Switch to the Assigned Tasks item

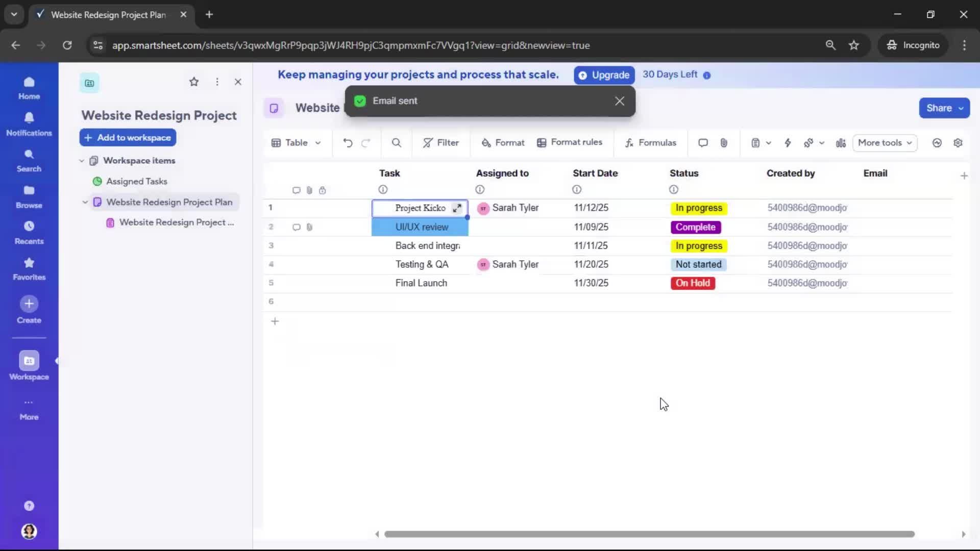(136, 181)
